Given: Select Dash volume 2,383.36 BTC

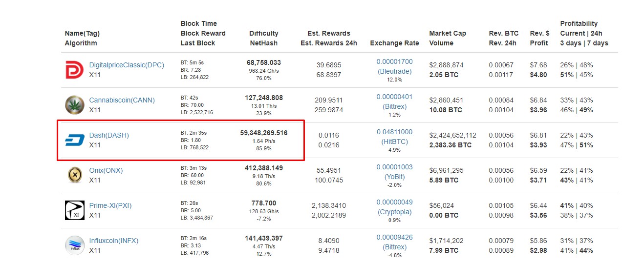Looking at the screenshot, I should point(451,145).
